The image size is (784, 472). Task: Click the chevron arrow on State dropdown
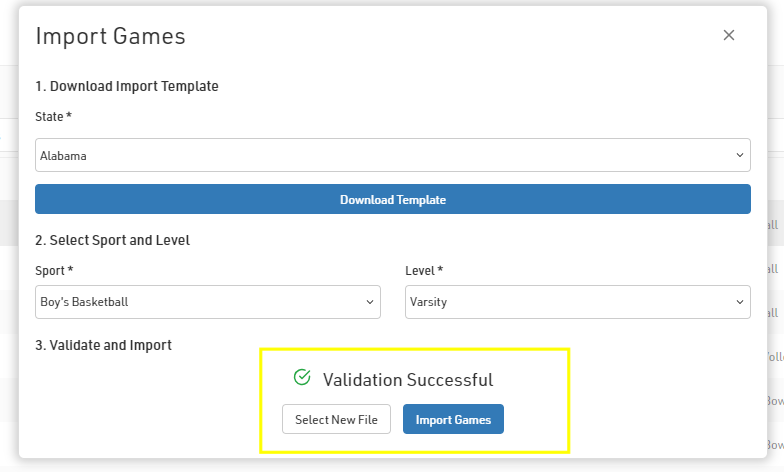tap(740, 155)
